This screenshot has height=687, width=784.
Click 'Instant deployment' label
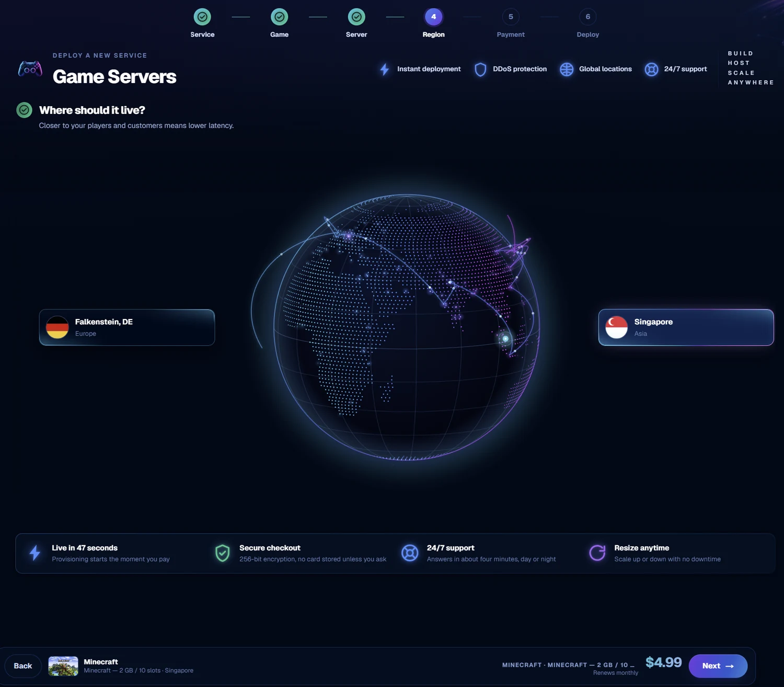[429, 69]
